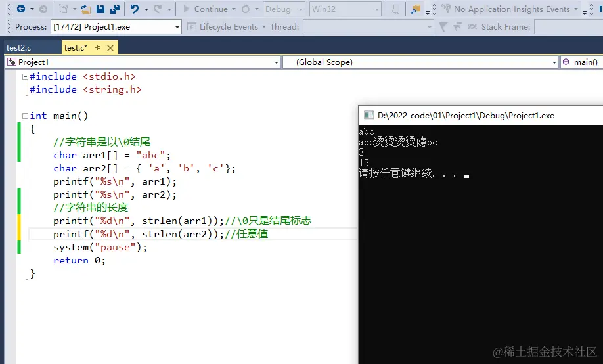Open the Standard toolbar overflow options arrow
This screenshot has width=603, height=364.
click(428, 12)
